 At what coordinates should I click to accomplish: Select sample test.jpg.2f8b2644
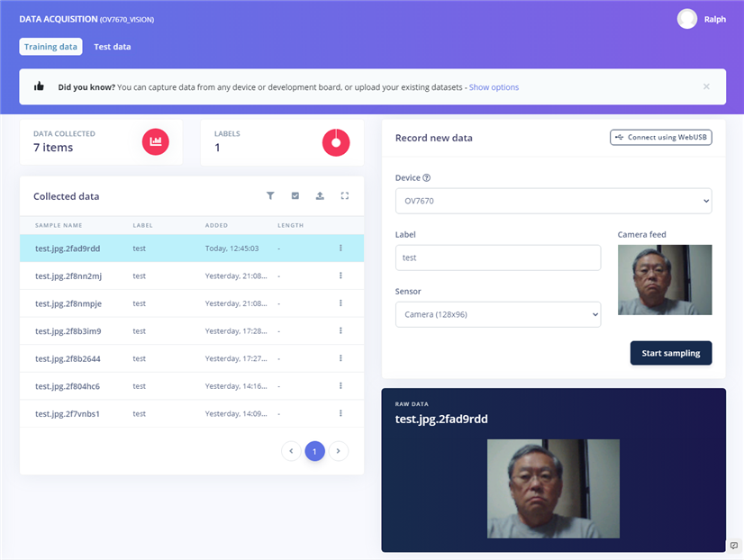[x=192, y=358]
